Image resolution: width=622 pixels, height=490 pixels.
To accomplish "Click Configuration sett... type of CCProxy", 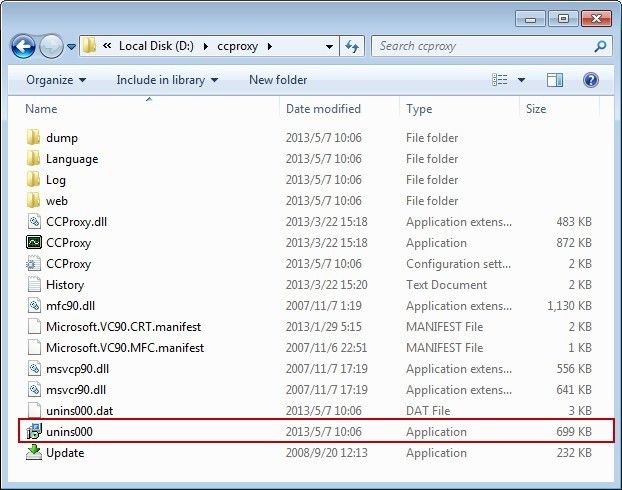I will pos(459,264).
